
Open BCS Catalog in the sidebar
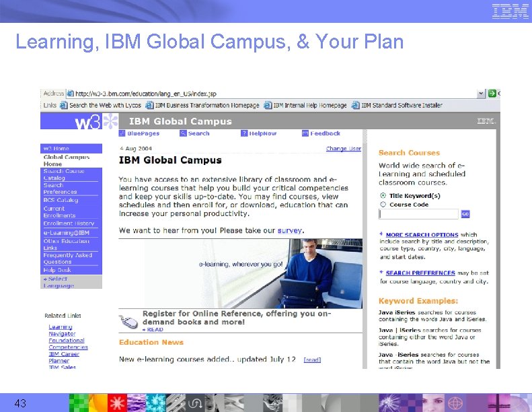coord(61,200)
